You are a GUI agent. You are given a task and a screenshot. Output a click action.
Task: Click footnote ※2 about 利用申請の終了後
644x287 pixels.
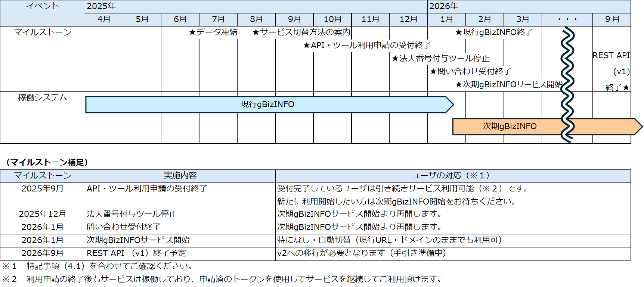pos(222,279)
